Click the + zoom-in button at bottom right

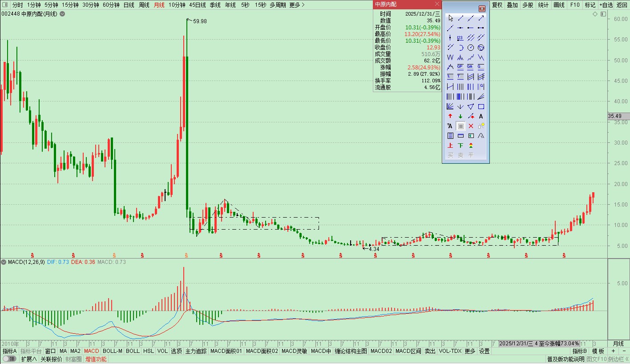(613, 351)
